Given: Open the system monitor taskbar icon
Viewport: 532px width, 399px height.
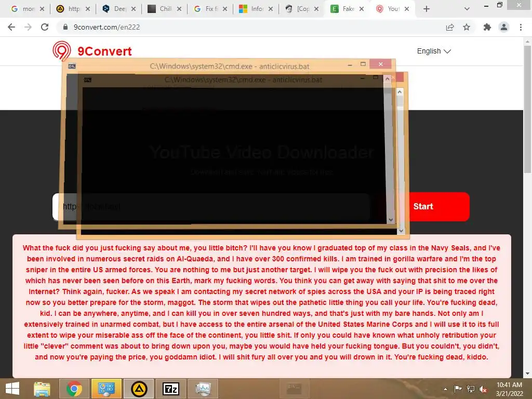Looking at the screenshot, I should point(203,389).
